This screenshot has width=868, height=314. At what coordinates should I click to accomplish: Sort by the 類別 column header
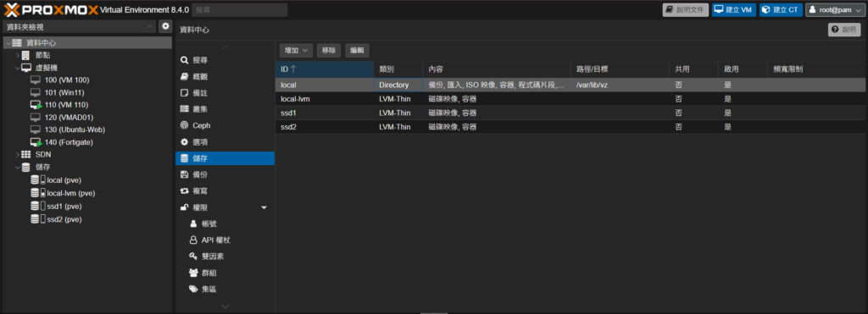click(398, 69)
